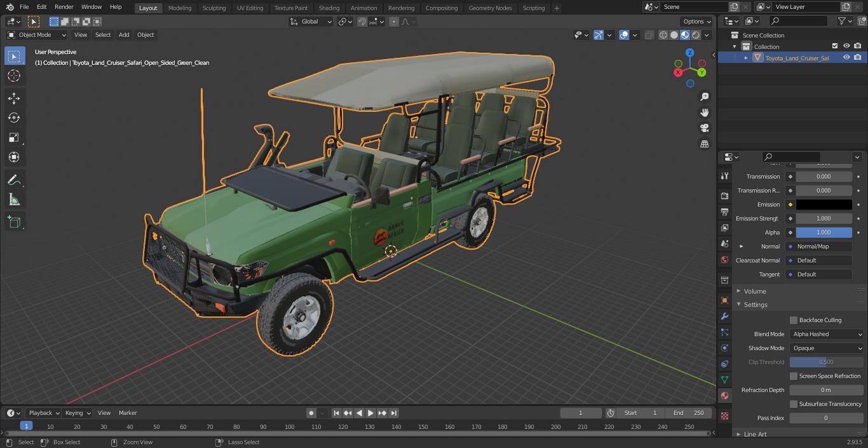
Task: Activate the Select Box tool
Action: point(14,56)
